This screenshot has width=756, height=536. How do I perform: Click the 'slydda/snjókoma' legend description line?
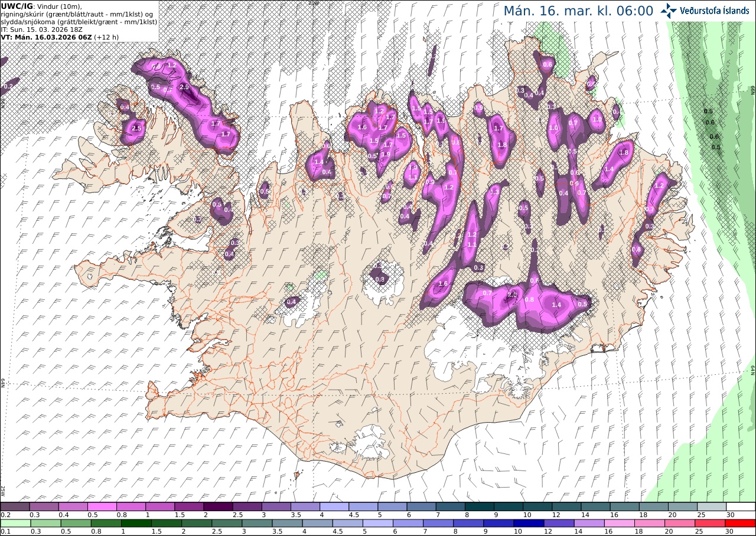coord(79,21)
